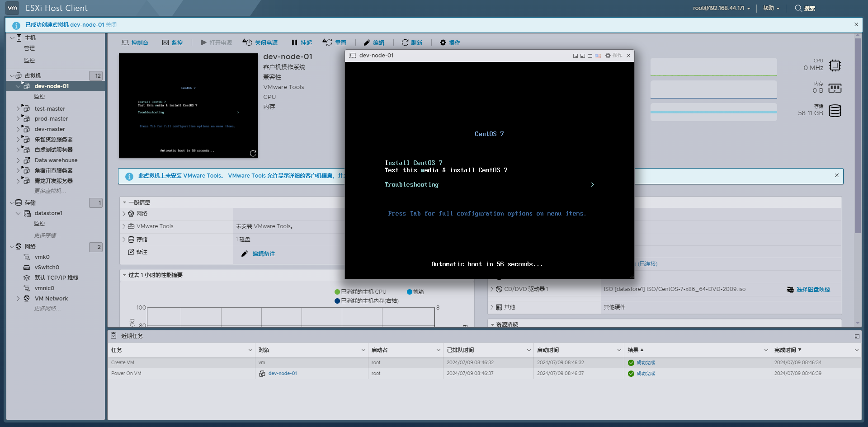
Task: Select dev-master in the navigator
Action: click(x=50, y=129)
